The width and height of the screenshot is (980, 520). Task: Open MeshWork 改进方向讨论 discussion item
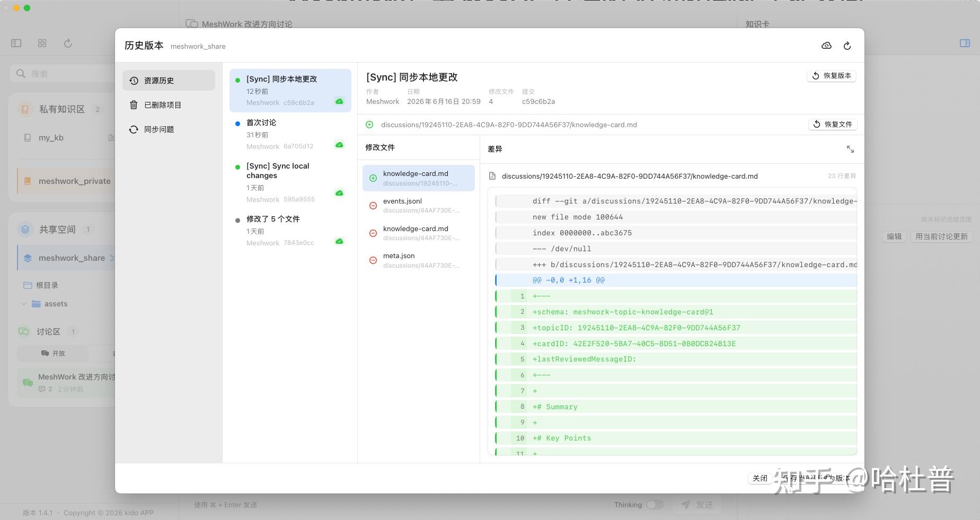(x=66, y=383)
